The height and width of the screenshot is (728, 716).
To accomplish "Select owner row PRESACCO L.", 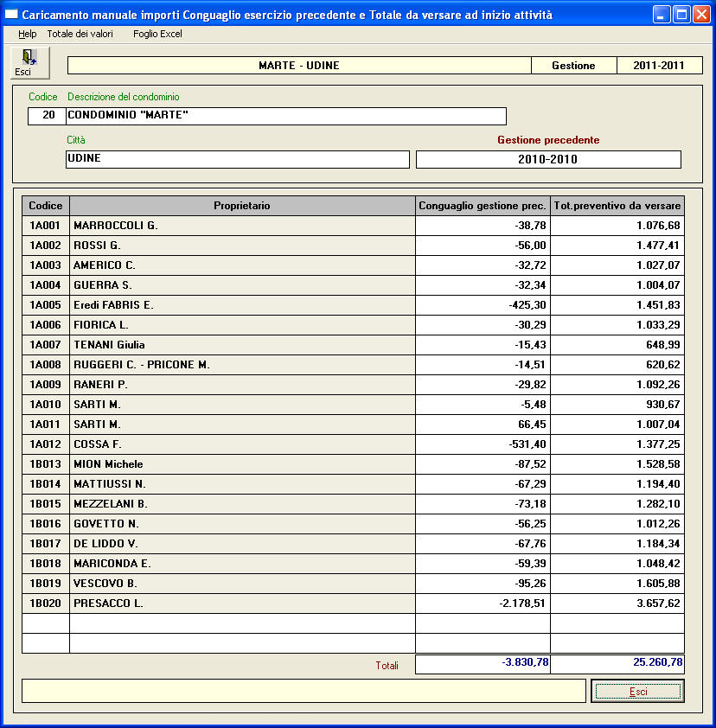I will pyautogui.click(x=242, y=603).
